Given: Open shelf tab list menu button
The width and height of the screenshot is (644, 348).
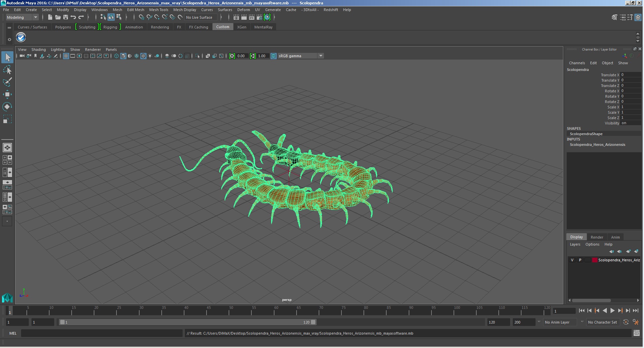Looking at the screenshot, I should click(9, 27).
